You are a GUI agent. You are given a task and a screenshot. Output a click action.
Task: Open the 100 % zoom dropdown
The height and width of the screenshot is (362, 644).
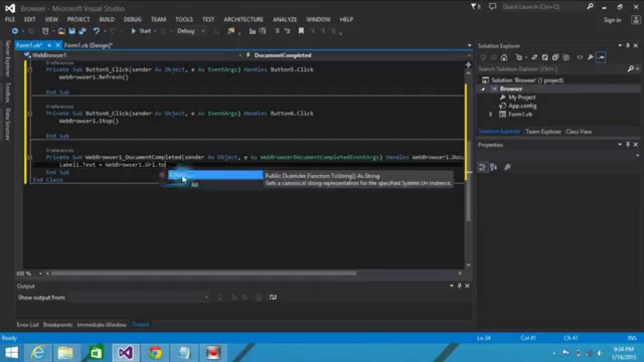(41, 274)
